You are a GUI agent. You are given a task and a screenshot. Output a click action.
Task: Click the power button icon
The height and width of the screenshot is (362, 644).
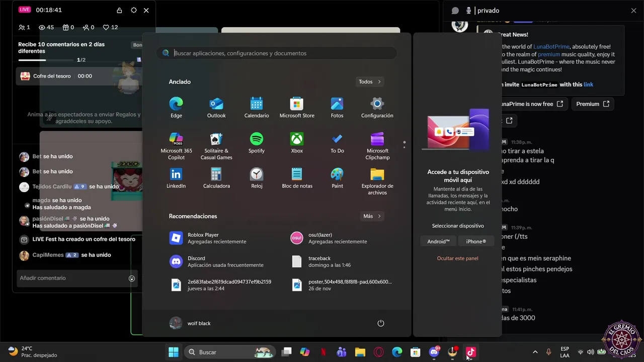click(x=381, y=323)
